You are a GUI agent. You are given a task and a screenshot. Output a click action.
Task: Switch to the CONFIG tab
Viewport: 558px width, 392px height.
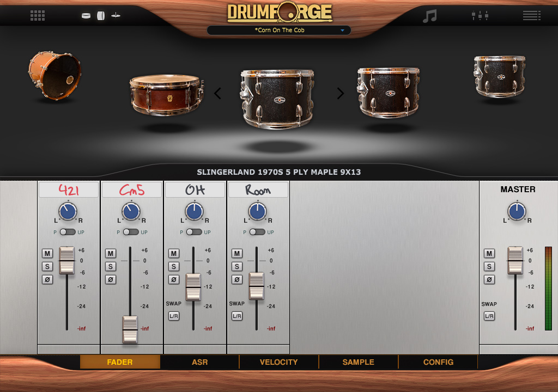click(x=438, y=362)
